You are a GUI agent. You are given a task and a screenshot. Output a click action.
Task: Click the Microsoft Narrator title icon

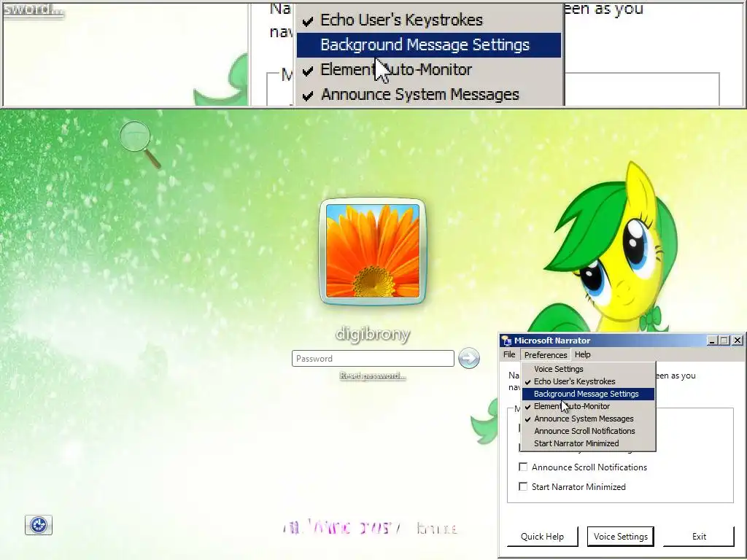pos(506,341)
